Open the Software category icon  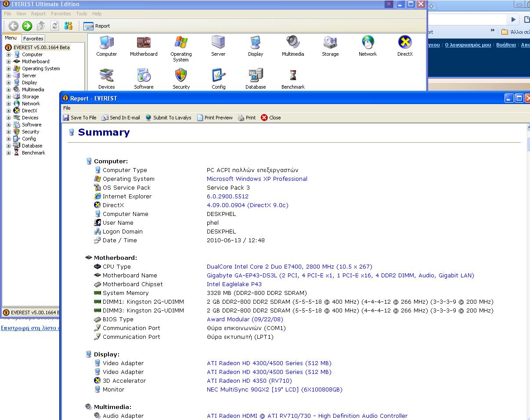click(x=144, y=75)
